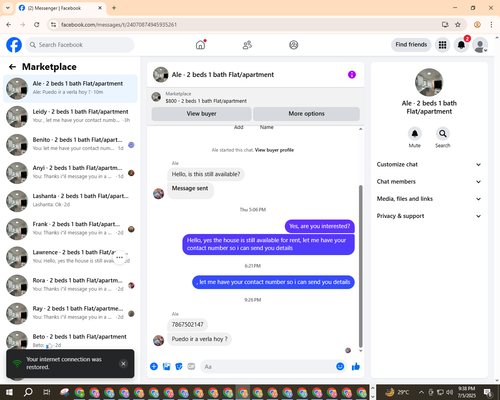This screenshot has height=400, width=500.
Task: Open the Benito conversation
Action: [x=70, y=145]
